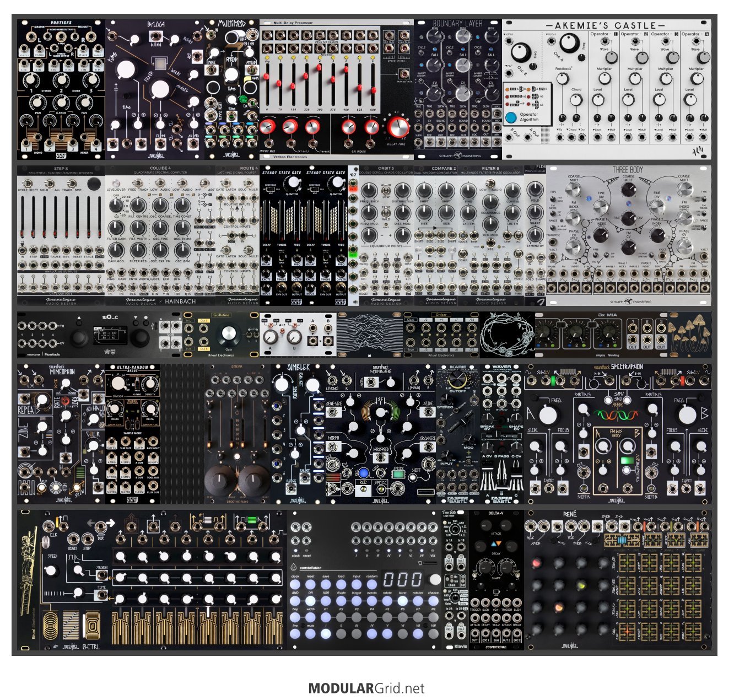Click the mushroom artwork blank panel
The height and width of the screenshot is (700, 734).
tap(689, 334)
